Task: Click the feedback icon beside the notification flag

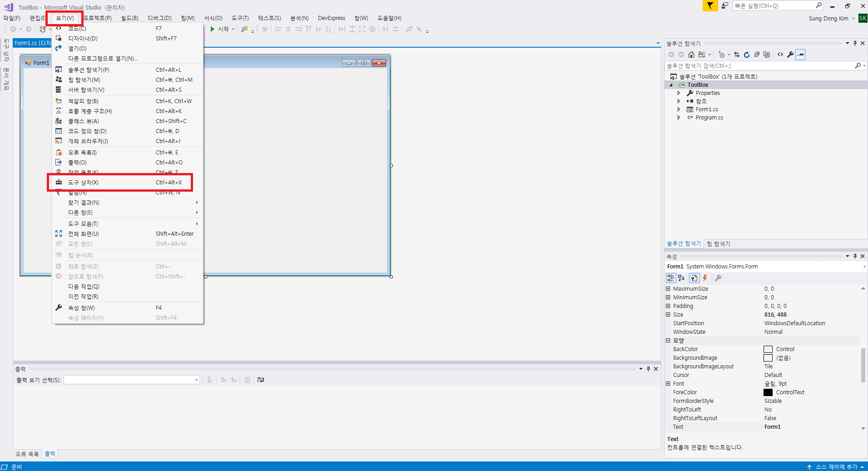Action: coord(724,5)
